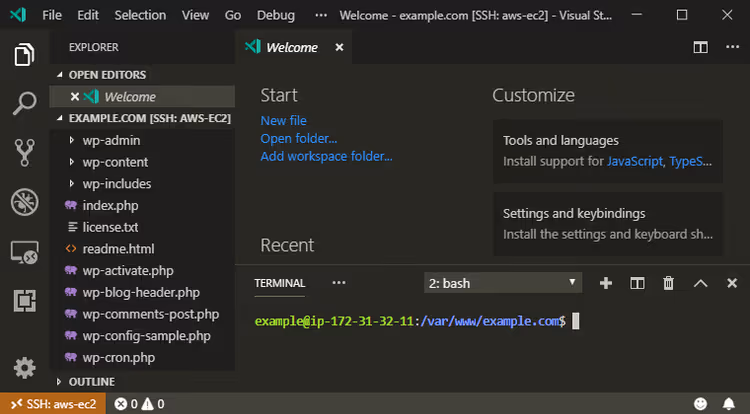Close Welcome in Open Editors list
The image size is (750, 414).
[75, 97]
